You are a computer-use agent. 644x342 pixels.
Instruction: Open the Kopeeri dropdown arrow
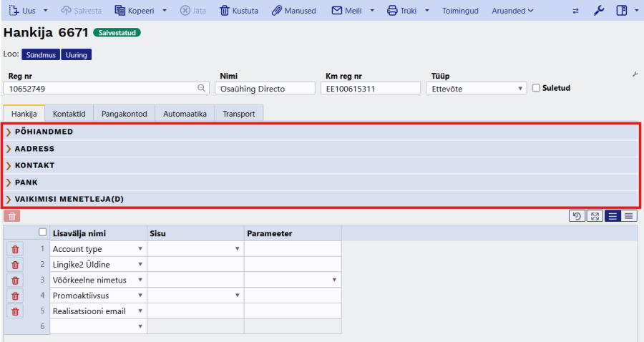165,11
